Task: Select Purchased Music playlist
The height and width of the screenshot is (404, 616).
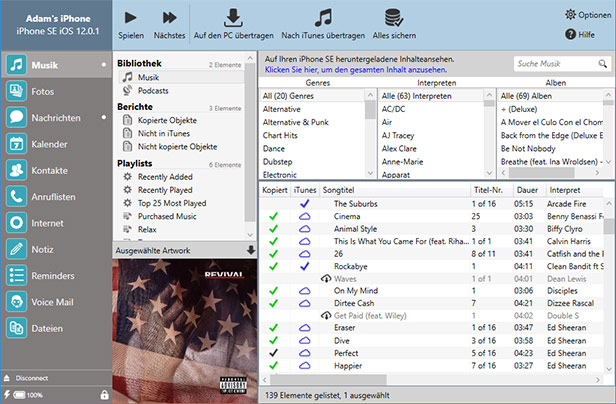Action: 181,216
